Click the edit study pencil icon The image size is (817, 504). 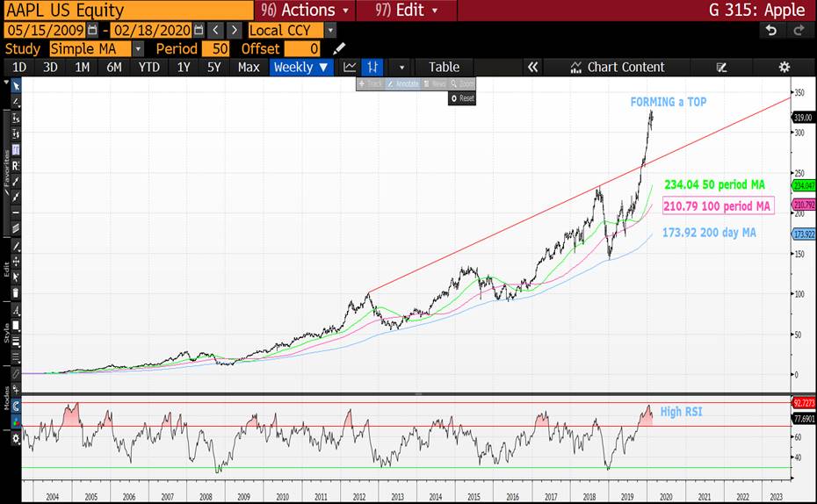pos(339,49)
